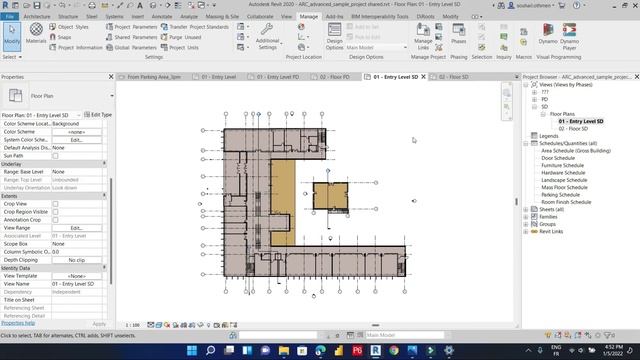
Task: Close the 01 - Entry Level SD tab
Action: coord(423,77)
